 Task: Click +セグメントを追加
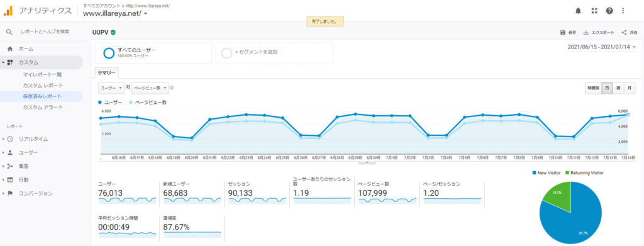257,52
